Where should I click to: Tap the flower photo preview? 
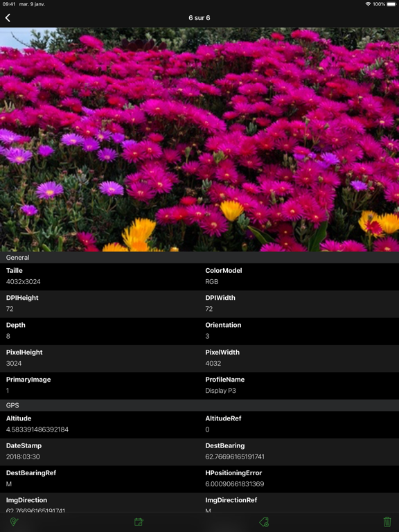(x=199, y=139)
